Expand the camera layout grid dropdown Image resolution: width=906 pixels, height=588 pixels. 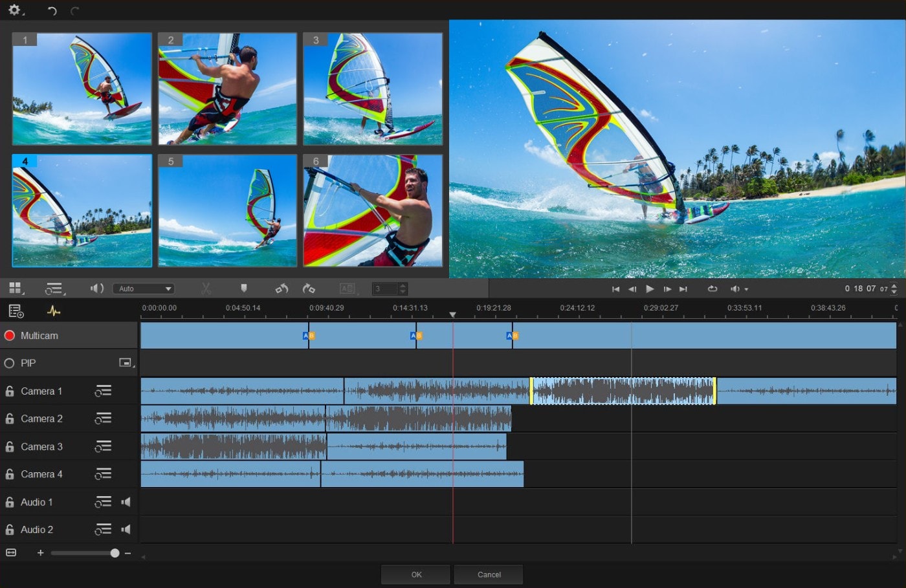point(16,289)
